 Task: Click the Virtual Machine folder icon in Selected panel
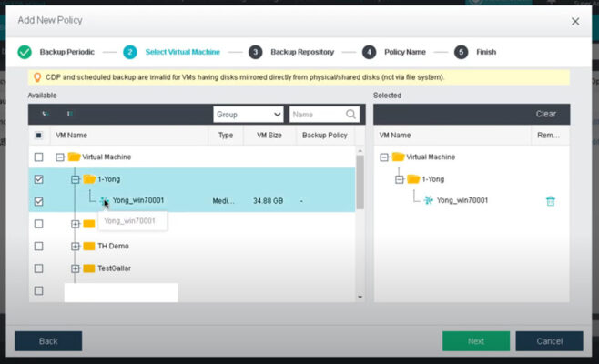click(x=398, y=157)
